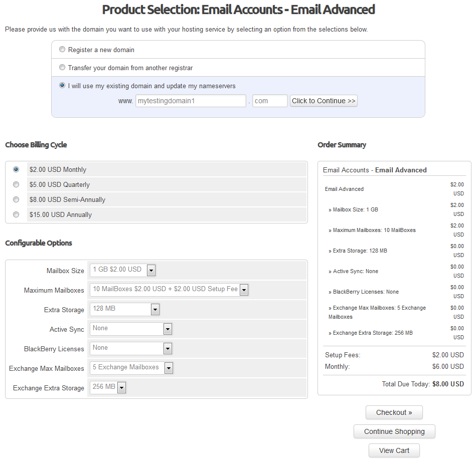
Task: Select "Transfer your domain from another registrar"
Action: click(x=62, y=67)
